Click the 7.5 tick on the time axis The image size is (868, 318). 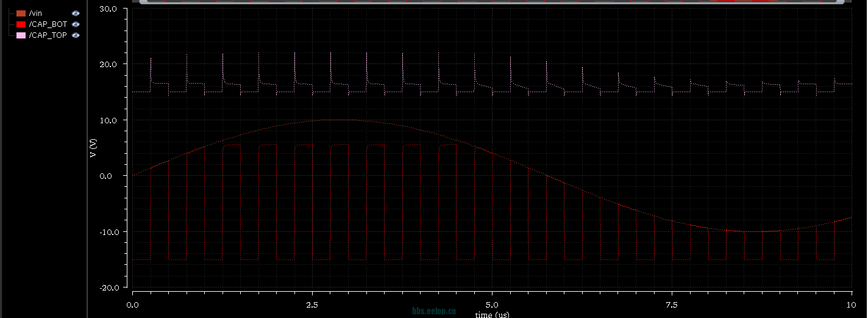(672, 304)
